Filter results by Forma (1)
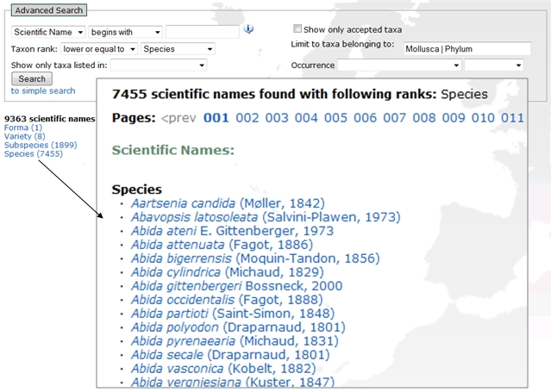551x392 pixels. pyautogui.click(x=22, y=128)
